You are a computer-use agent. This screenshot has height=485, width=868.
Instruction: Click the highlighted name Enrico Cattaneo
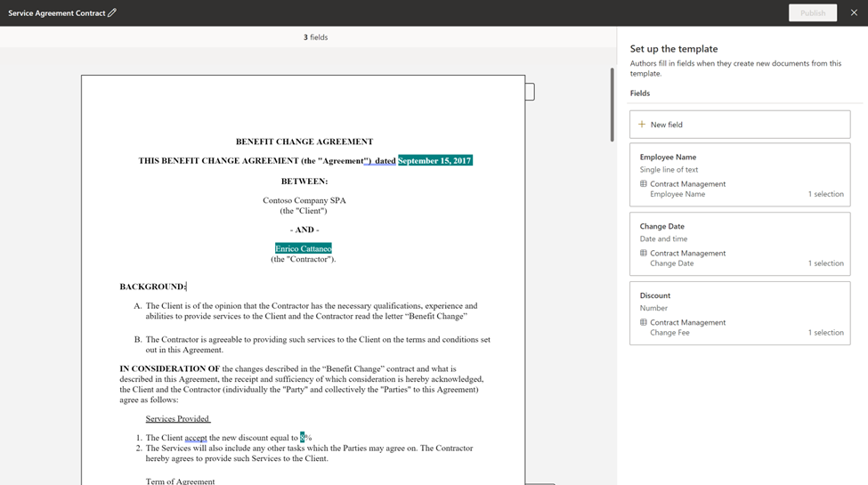304,248
